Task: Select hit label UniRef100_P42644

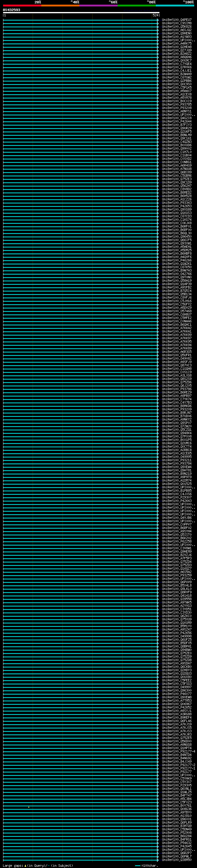Action: [x=176, y=121]
